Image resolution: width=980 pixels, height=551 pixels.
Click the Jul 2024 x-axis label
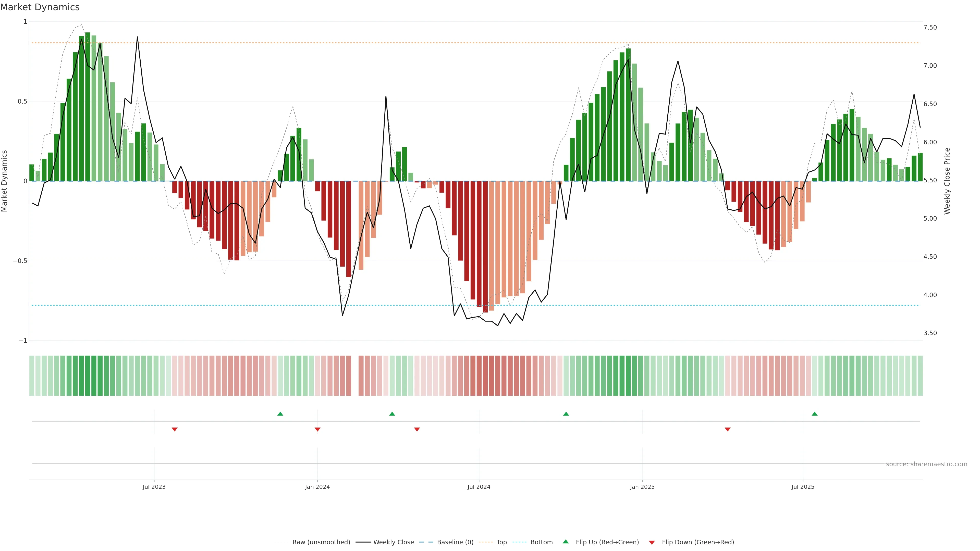coord(479,487)
